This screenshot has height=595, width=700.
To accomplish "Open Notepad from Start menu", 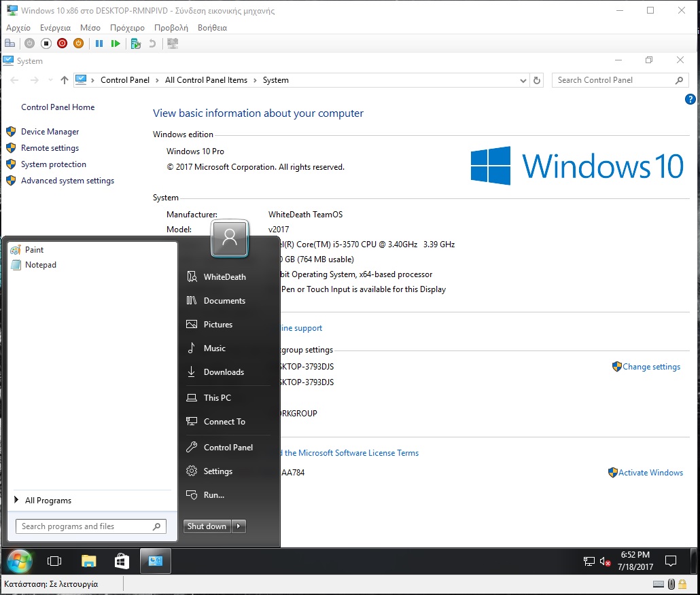I will [x=92, y=265].
